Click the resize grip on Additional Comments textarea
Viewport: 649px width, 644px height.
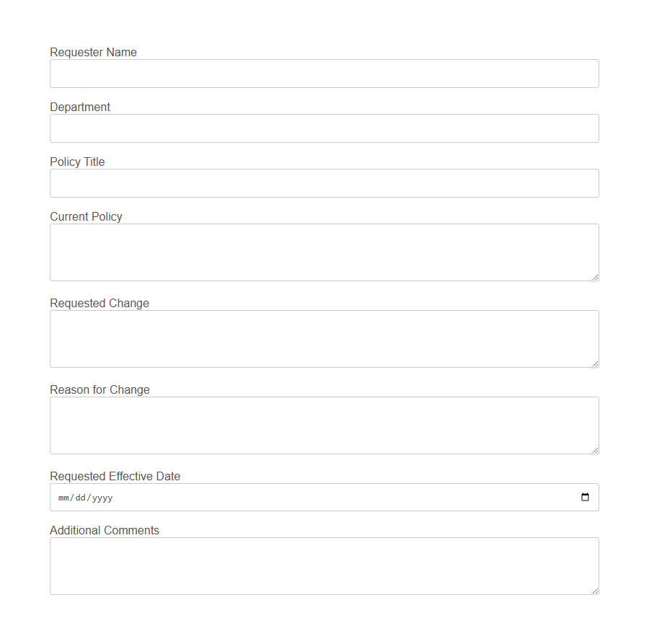[596, 591]
